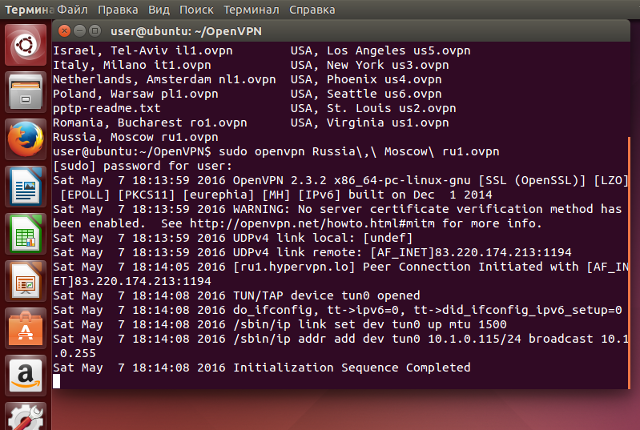
Task: Click the title text user@ubuntu: ~/OpenVPN
Action: (186, 31)
